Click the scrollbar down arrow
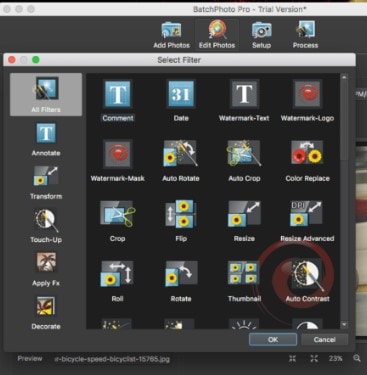This screenshot has height=375, width=367. pyautogui.click(x=344, y=324)
